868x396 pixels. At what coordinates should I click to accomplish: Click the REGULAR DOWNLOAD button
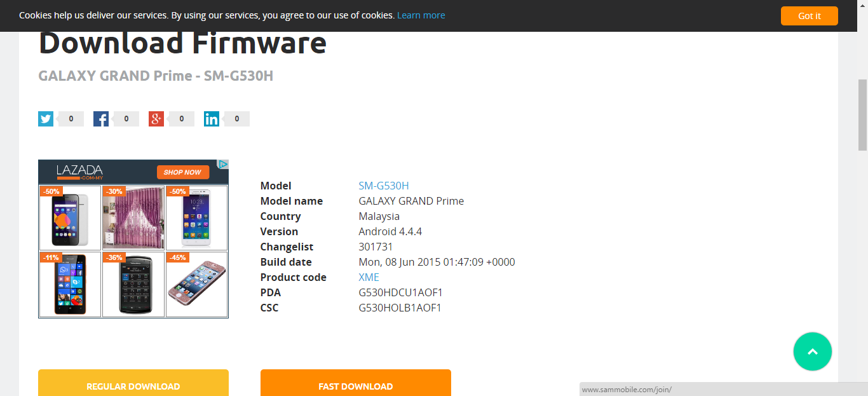(x=133, y=383)
